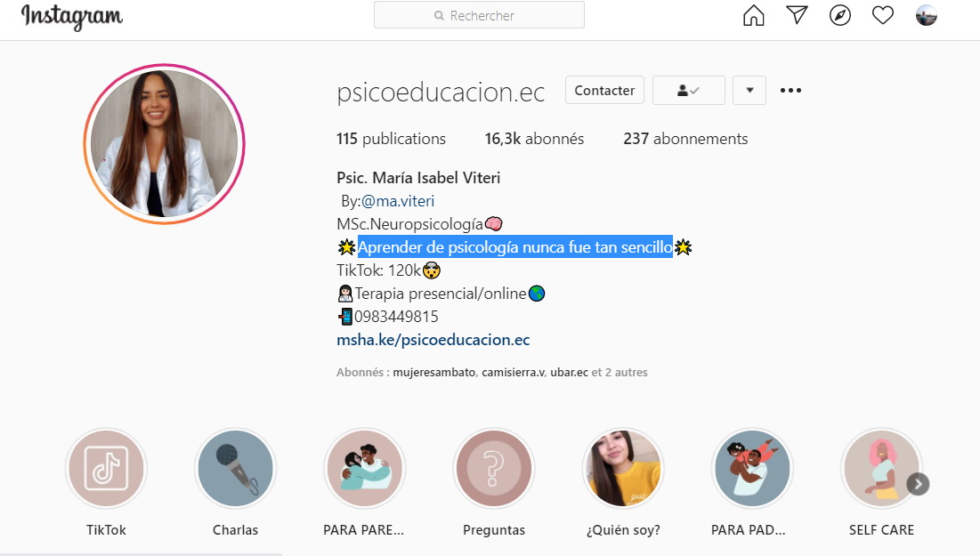Open direct messages paper plane icon

coord(797,15)
